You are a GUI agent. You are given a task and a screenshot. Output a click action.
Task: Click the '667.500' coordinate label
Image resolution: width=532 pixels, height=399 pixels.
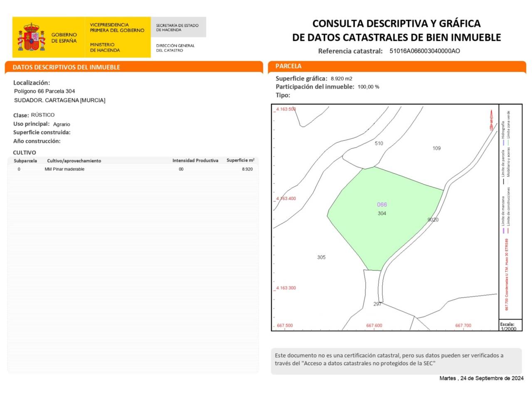pyautogui.click(x=285, y=326)
